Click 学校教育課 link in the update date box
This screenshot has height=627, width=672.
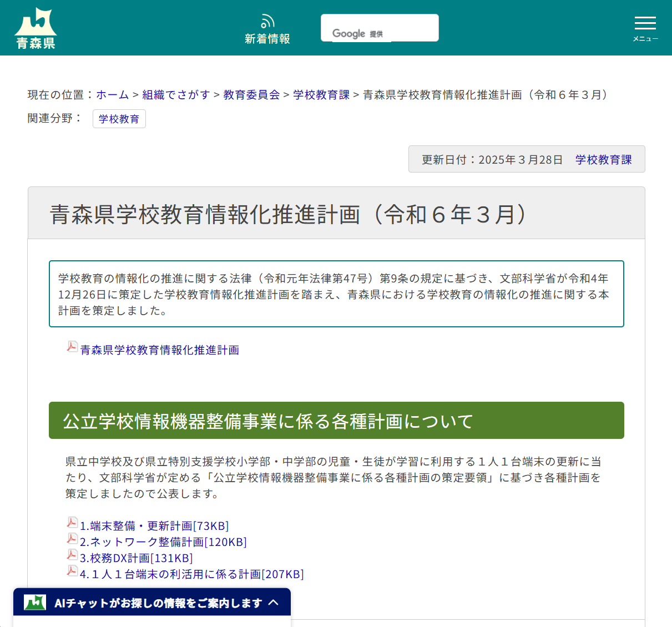603,159
